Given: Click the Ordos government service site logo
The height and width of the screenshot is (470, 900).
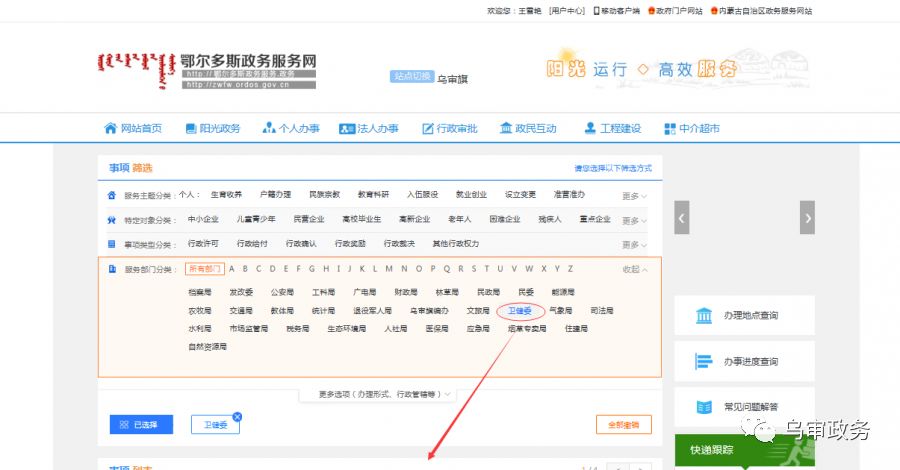Looking at the screenshot, I should point(207,71).
